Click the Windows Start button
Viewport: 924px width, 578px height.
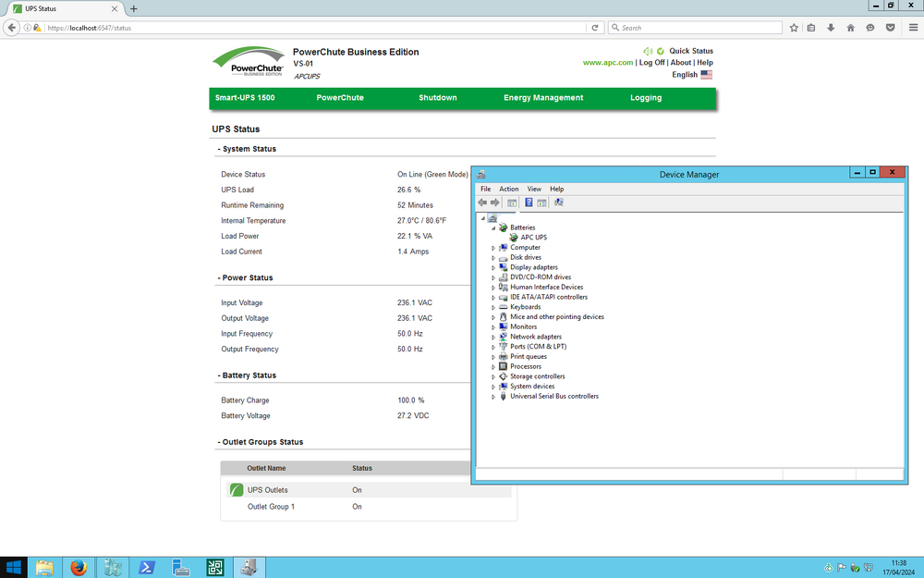tap(13, 568)
